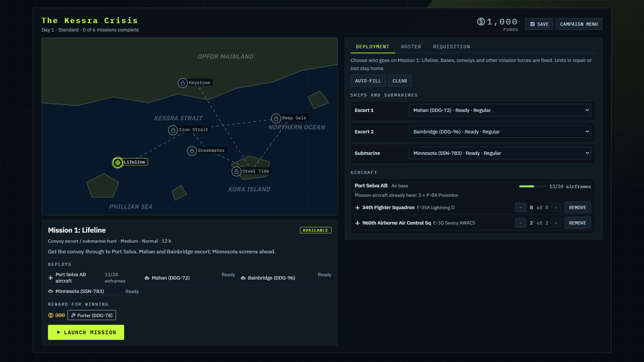Switch to the Roster tab

pyautogui.click(x=411, y=47)
